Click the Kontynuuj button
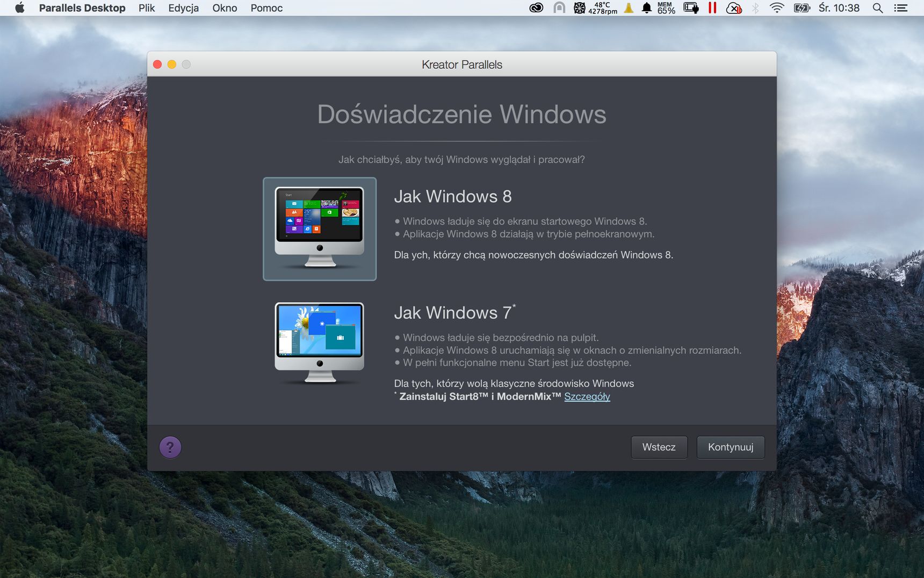 [x=731, y=447]
